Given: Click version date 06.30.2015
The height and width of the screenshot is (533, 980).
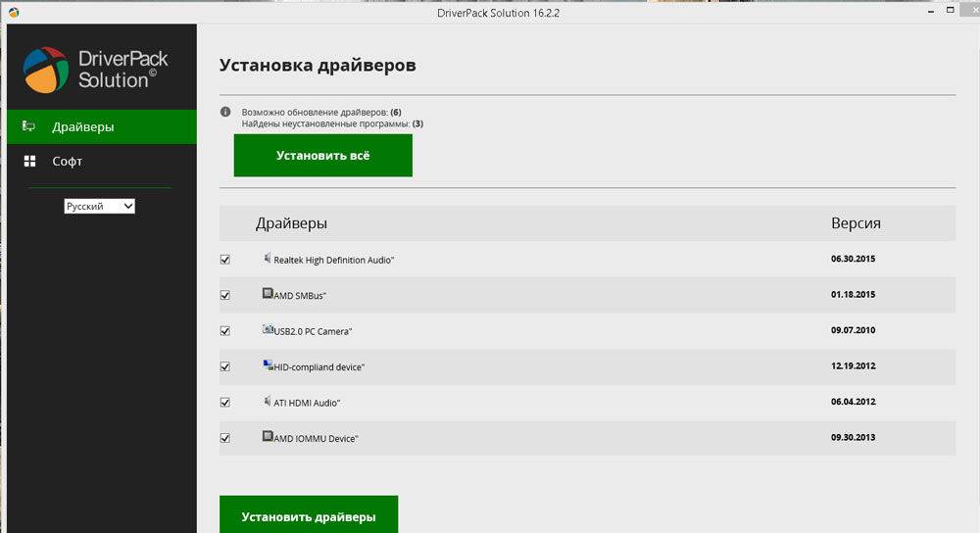Looking at the screenshot, I should (x=854, y=259).
